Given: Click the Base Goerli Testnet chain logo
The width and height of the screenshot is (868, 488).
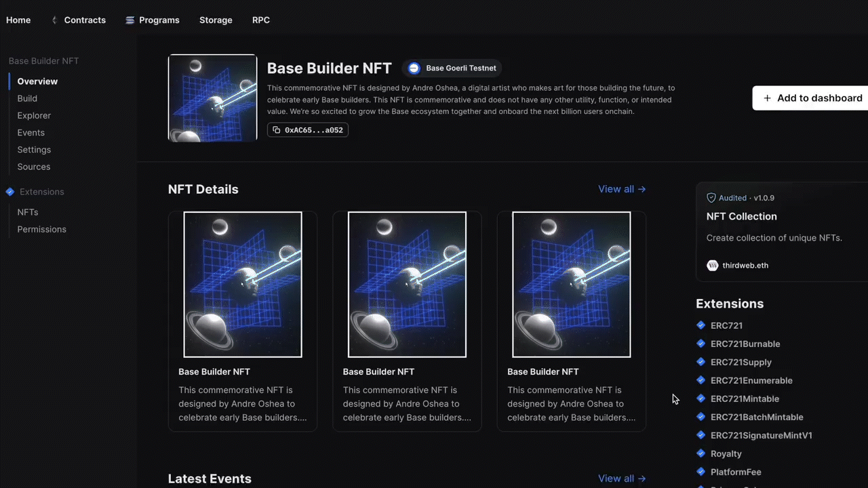Looking at the screenshot, I should click(x=414, y=68).
